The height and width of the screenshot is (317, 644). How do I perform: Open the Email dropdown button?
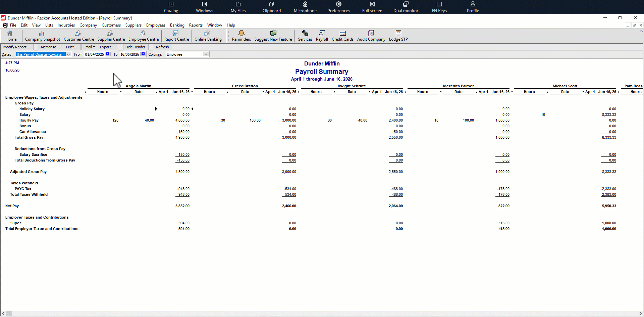click(x=89, y=47)
